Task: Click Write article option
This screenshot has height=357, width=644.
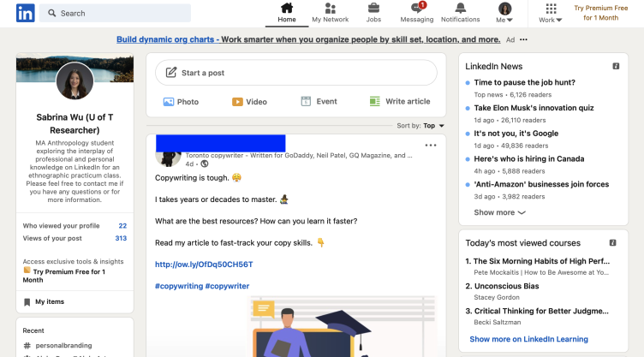Action: coord(400,102)
